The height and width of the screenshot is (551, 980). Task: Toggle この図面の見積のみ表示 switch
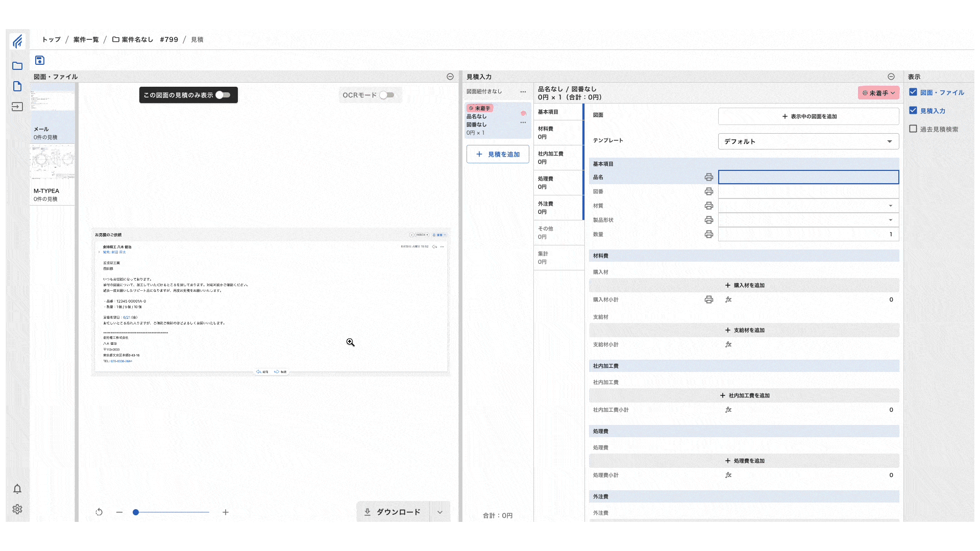point(223,95)
